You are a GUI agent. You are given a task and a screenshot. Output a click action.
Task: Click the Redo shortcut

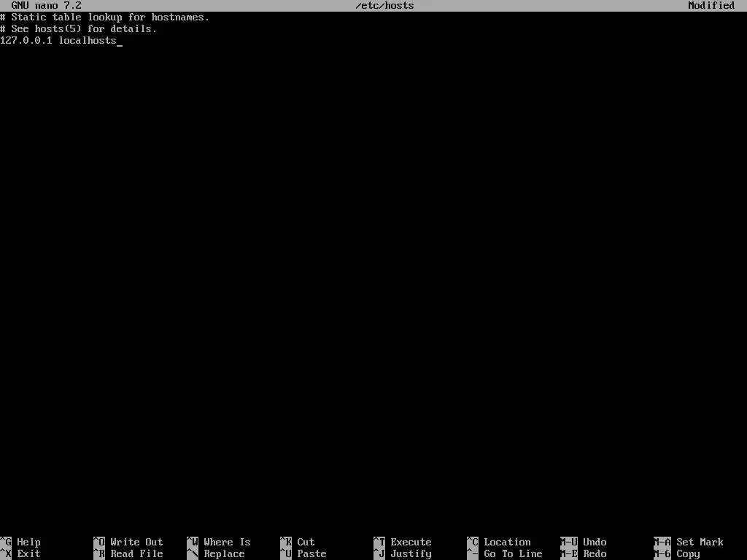coord(584,554)
